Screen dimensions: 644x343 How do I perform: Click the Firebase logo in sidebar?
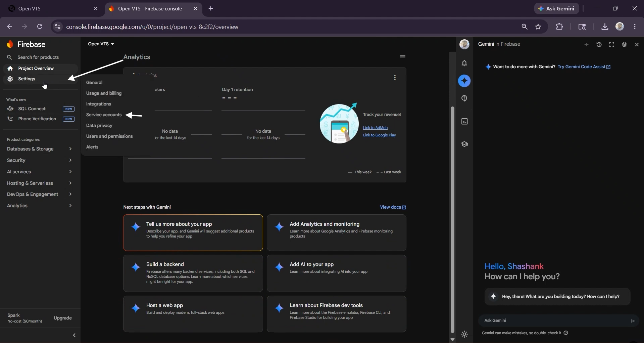click(10, 44)
